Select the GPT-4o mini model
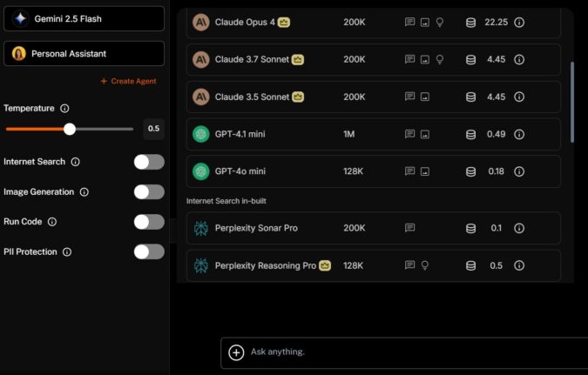588x375 pixels. [x=374, y=171]
